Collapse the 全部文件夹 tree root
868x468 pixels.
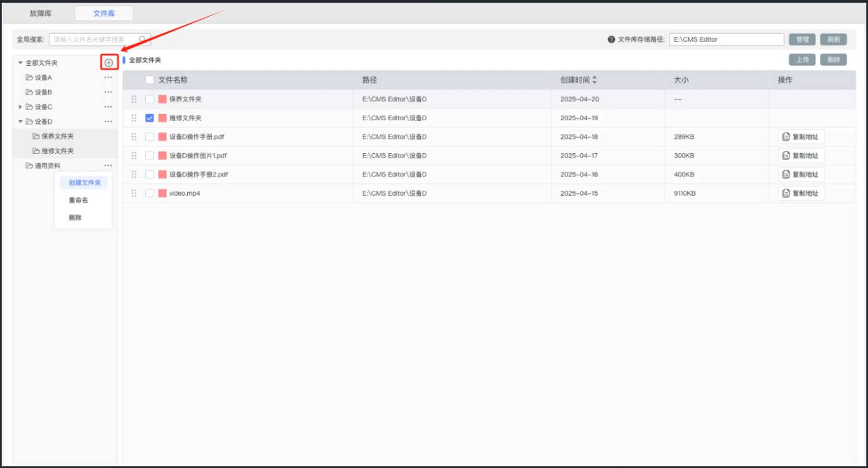click(20, 63)
